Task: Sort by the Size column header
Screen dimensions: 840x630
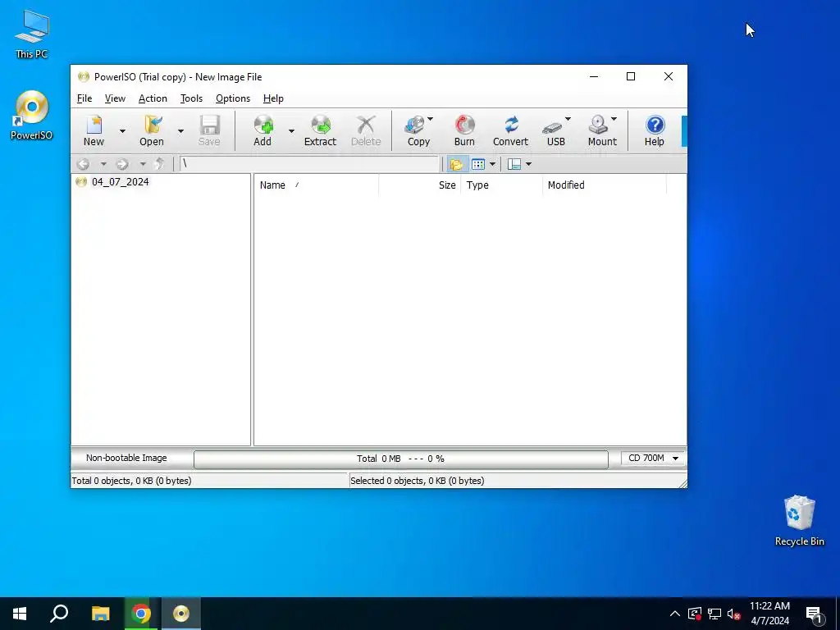Action: [419, 185]
